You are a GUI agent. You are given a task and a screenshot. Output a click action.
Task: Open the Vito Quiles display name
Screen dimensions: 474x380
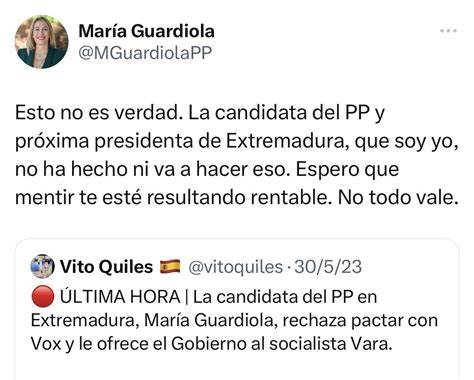click(x=106, y=267)
